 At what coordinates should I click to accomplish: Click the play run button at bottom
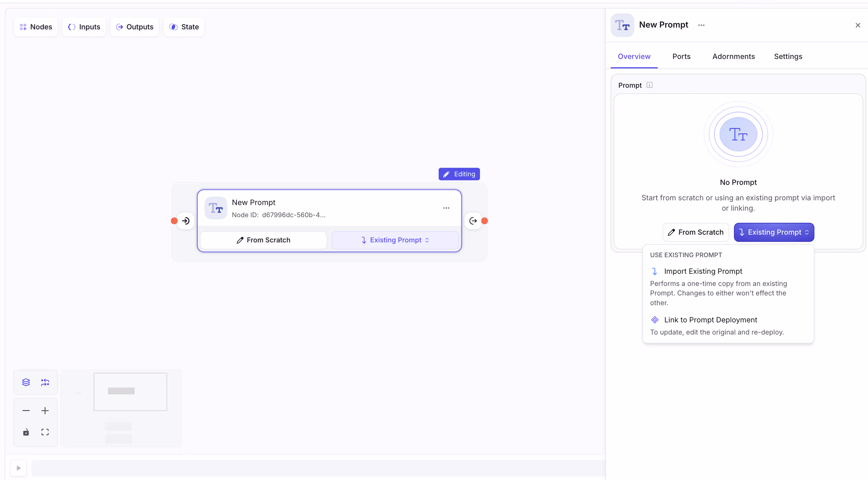[19, 468]
